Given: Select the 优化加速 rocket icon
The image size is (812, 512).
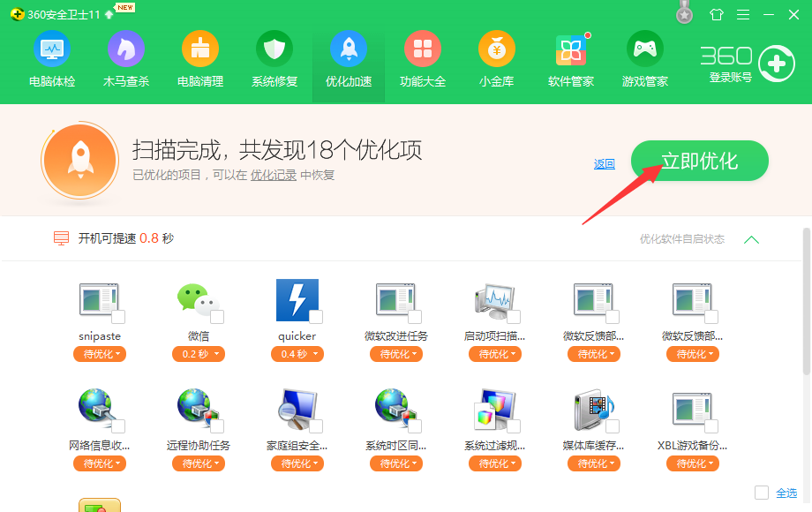Looking at the screenshot, I should coord(349,49).
